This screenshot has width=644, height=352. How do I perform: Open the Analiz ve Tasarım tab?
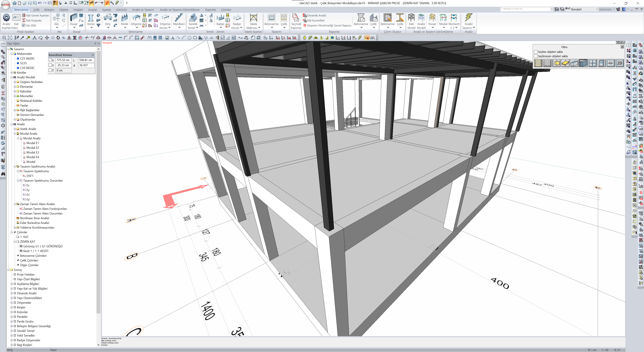click(143, 10)
